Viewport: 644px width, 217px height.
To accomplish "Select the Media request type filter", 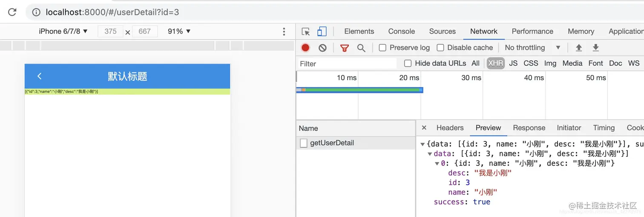I will coord(572,63).
